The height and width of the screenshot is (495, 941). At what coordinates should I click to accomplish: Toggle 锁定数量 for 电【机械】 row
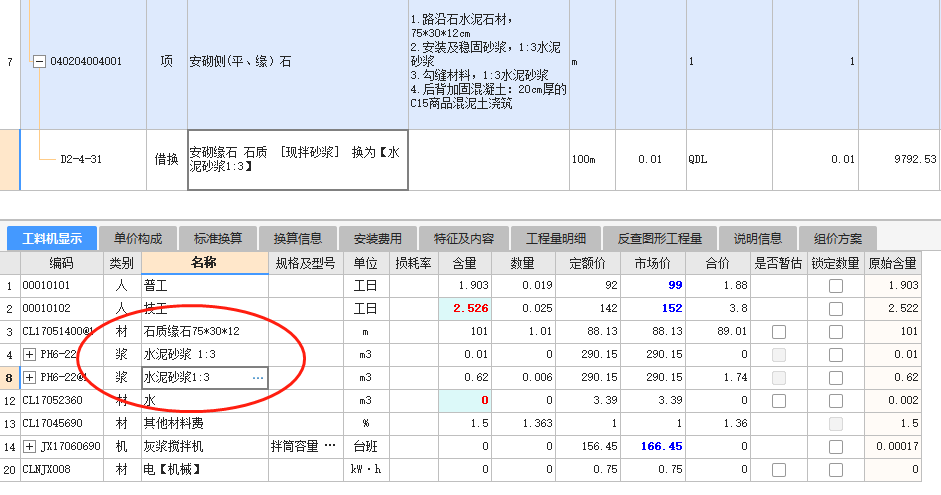(x=835, y=470)
